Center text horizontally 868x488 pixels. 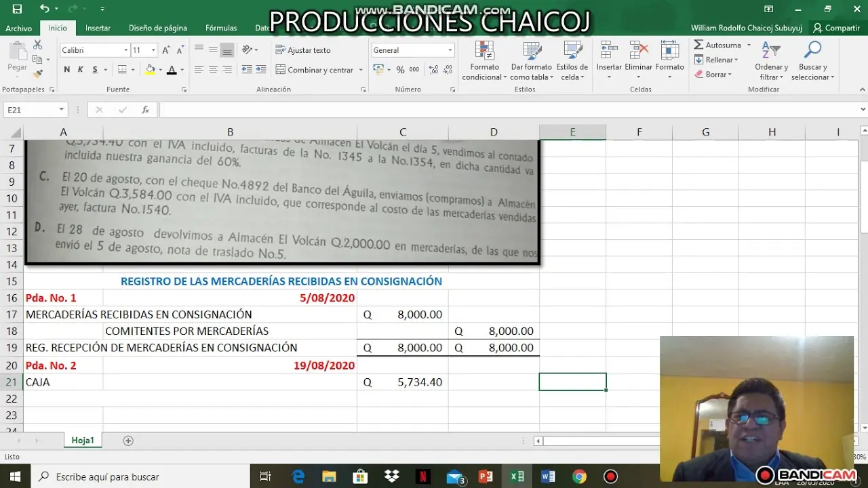click(213, 70)
